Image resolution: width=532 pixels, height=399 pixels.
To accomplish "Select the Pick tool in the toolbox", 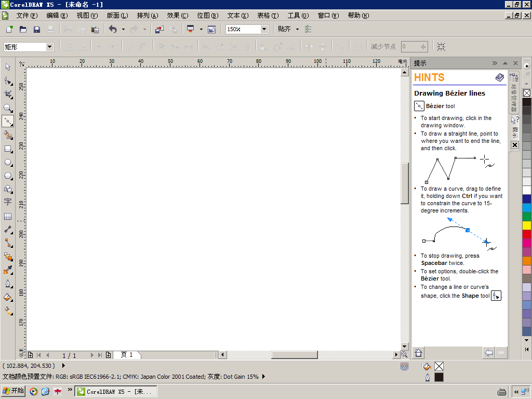I will tap(8, 67).
